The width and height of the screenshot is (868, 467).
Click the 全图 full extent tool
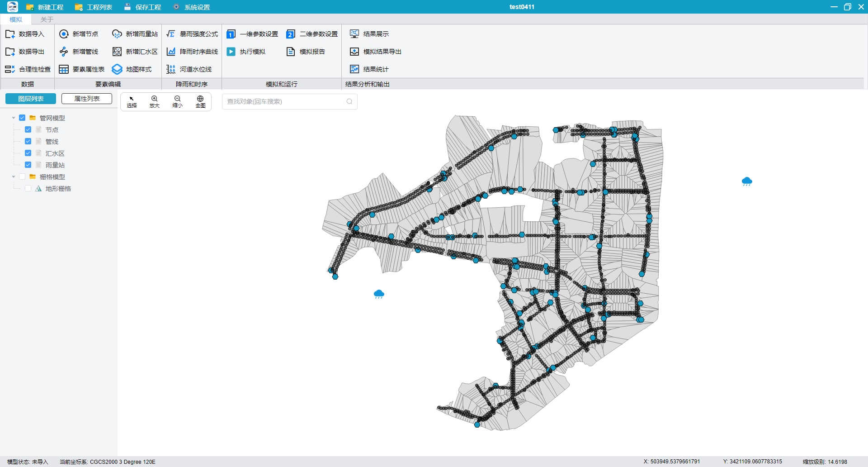200,101
